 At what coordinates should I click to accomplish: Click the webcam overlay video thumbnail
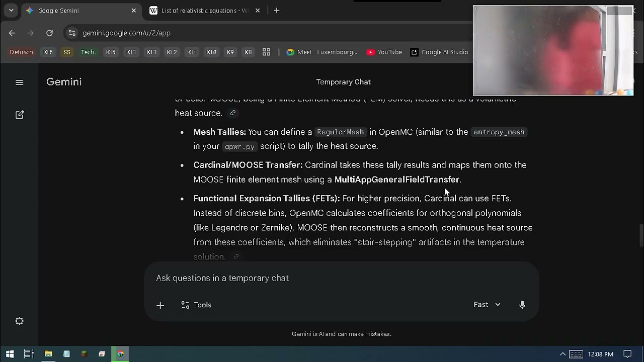coord(553,50)
